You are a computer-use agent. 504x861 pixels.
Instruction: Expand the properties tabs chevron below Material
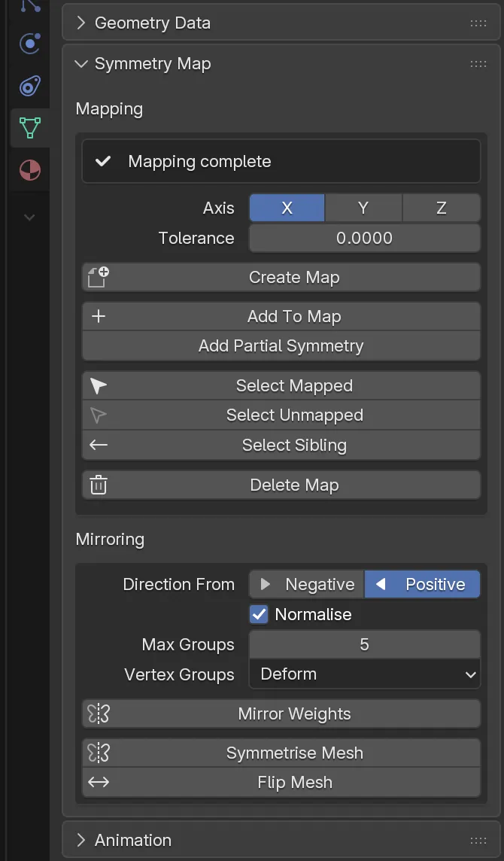(x=29, y=218)
